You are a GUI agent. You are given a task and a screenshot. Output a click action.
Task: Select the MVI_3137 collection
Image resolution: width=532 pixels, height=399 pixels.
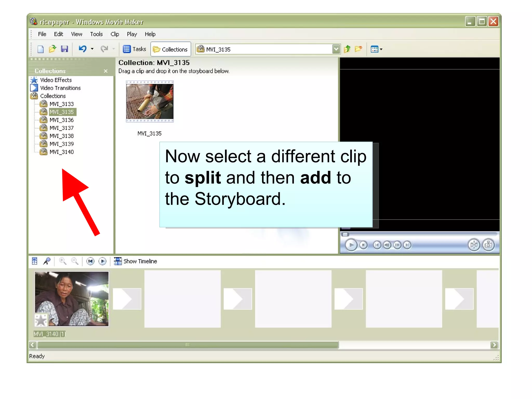[x=62, y=128]
